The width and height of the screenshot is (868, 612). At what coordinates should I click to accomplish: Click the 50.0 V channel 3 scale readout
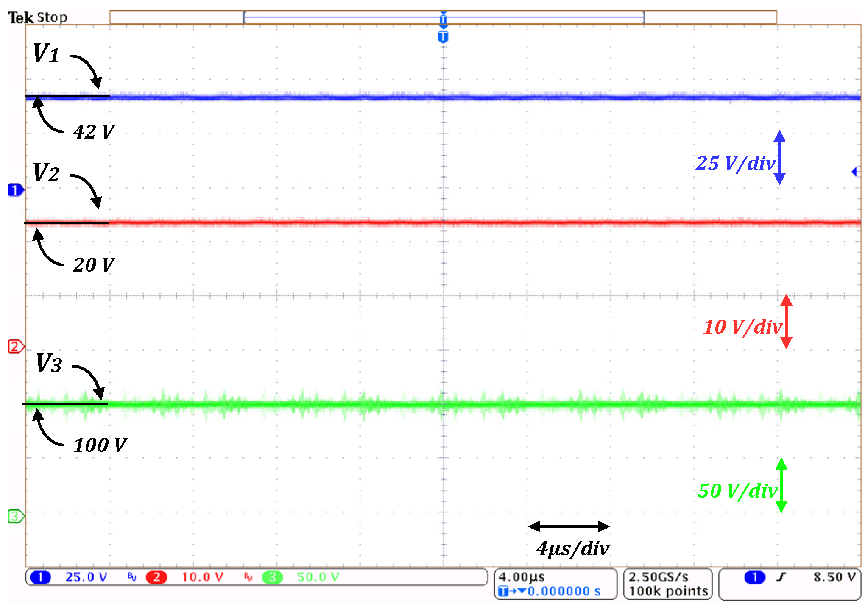click(x=318, y=577)
